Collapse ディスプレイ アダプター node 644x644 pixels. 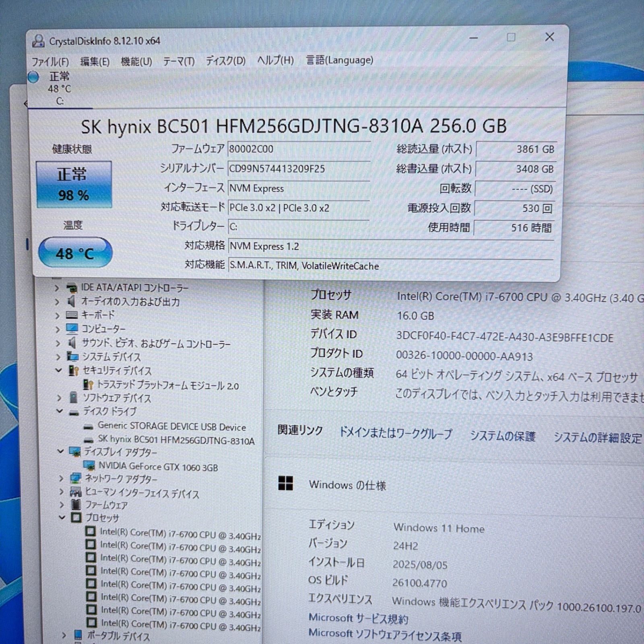point(60,452)
